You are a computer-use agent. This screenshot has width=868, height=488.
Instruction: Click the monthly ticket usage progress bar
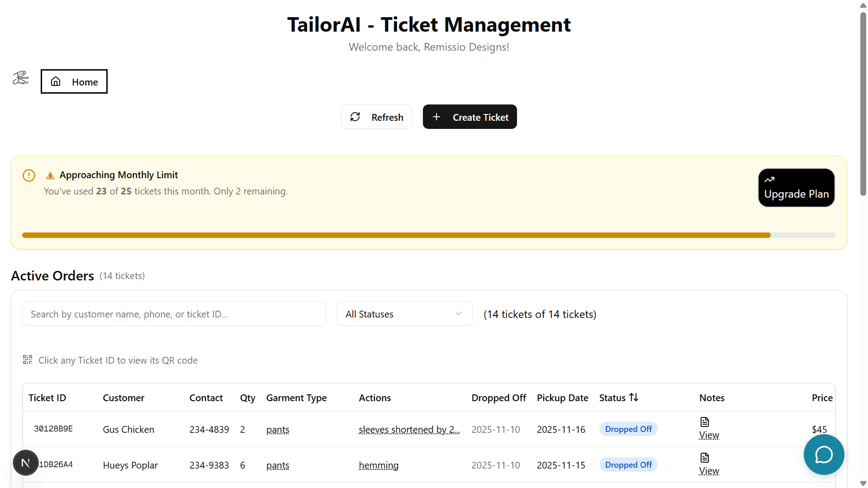coord(428,235)
